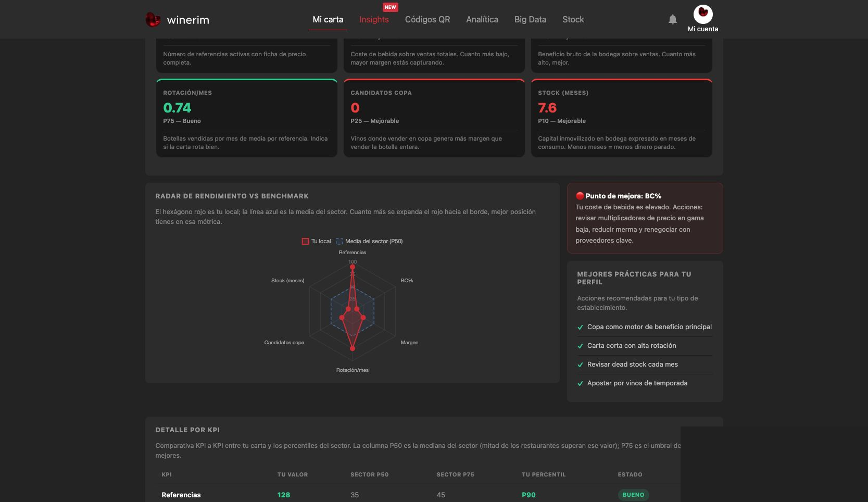Click checkmark next to Copa como motor
This screenshot has width=868, height=502.
580,328
